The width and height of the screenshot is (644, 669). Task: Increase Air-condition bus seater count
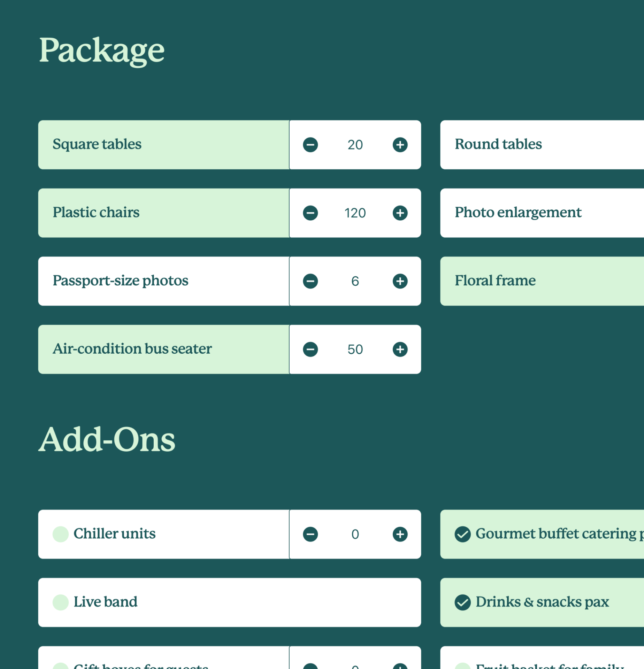(x=400, y=349)
